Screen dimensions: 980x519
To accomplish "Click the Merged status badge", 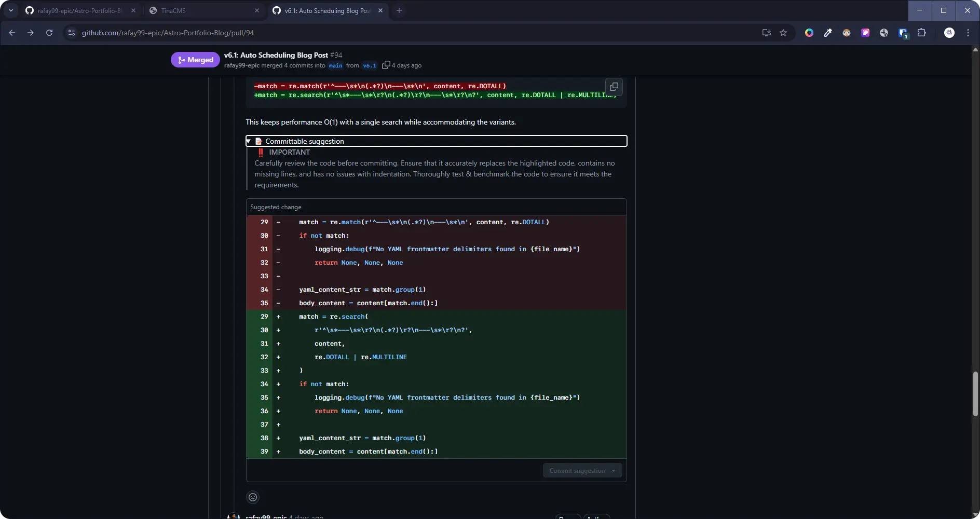I will pos(196,60).
